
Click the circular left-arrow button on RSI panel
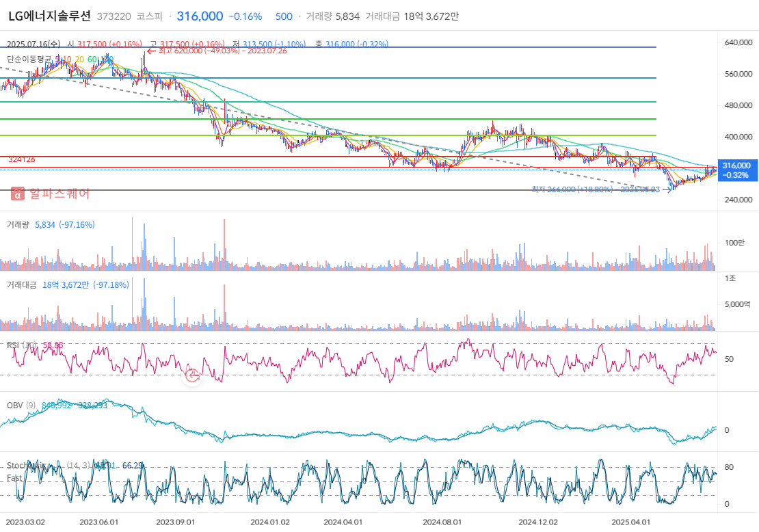click(193, 375)
